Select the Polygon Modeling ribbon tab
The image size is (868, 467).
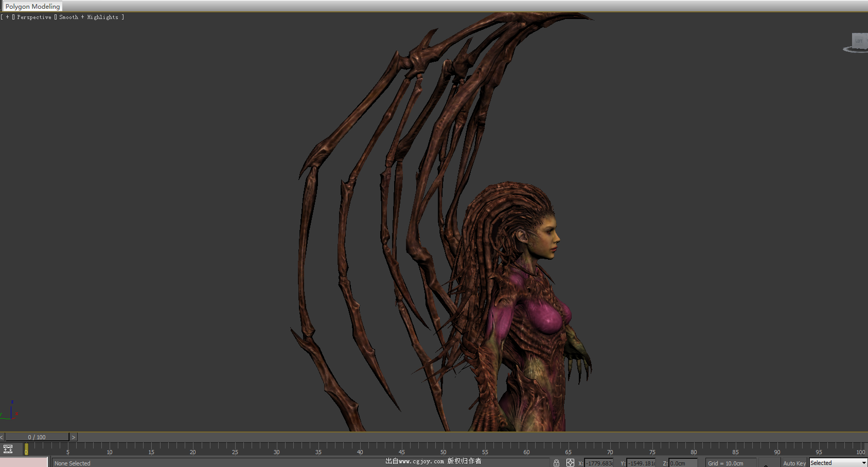pos(32,6)
